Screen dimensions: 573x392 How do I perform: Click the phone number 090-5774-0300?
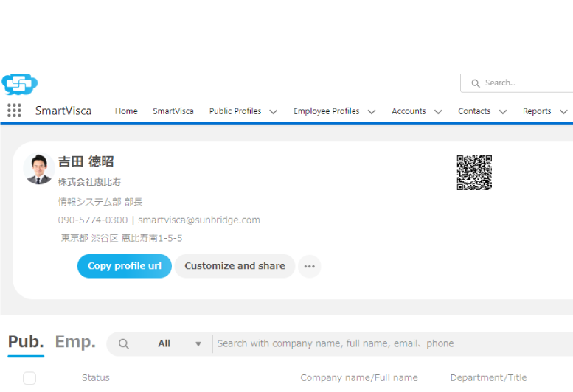click(93, 220)
